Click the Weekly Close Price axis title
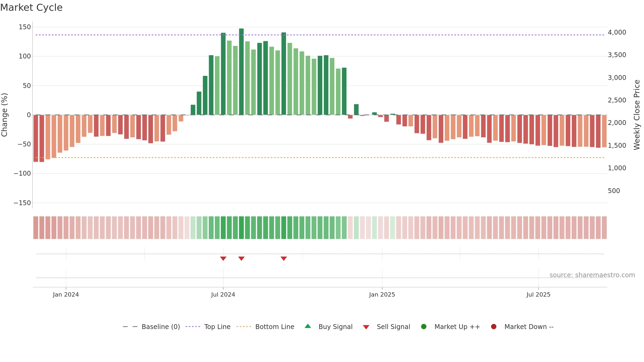 (x=637, y=115)
